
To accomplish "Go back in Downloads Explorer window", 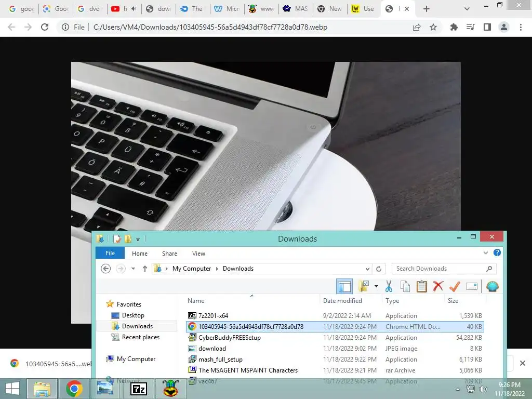I will [x=106, y=269].
